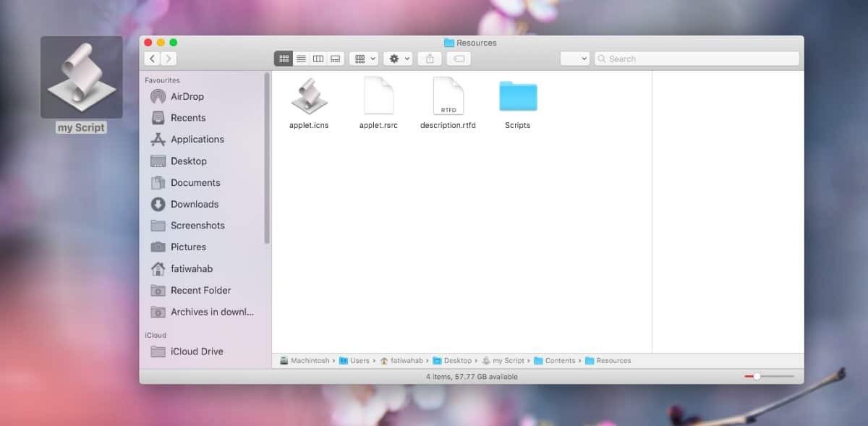This screenshot has width=868, height=426.
Task: Switch to column view
Action: pyautogui.click(x=318, y=59)
